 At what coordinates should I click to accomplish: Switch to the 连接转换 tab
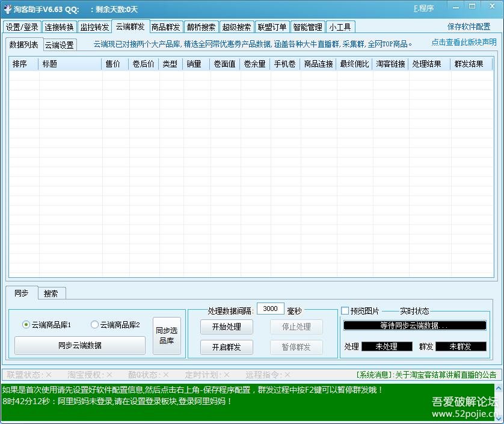[x=59, y=27]
